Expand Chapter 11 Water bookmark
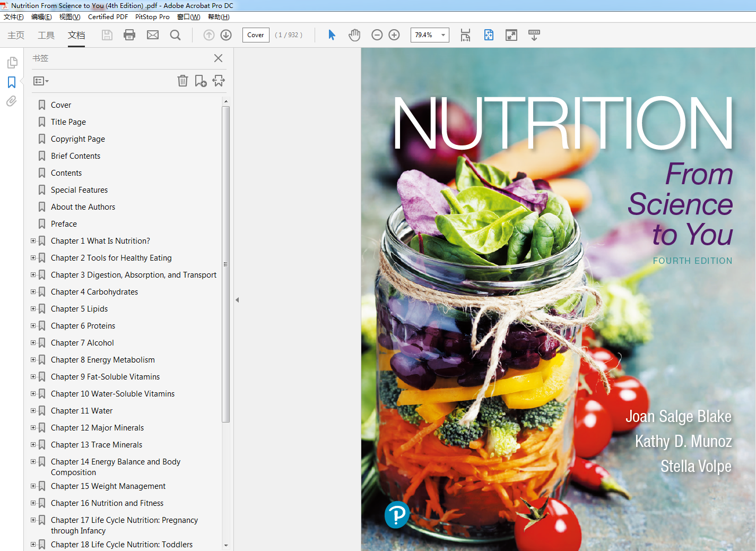Viewport: 756px width, 551px height. [33, 411]
